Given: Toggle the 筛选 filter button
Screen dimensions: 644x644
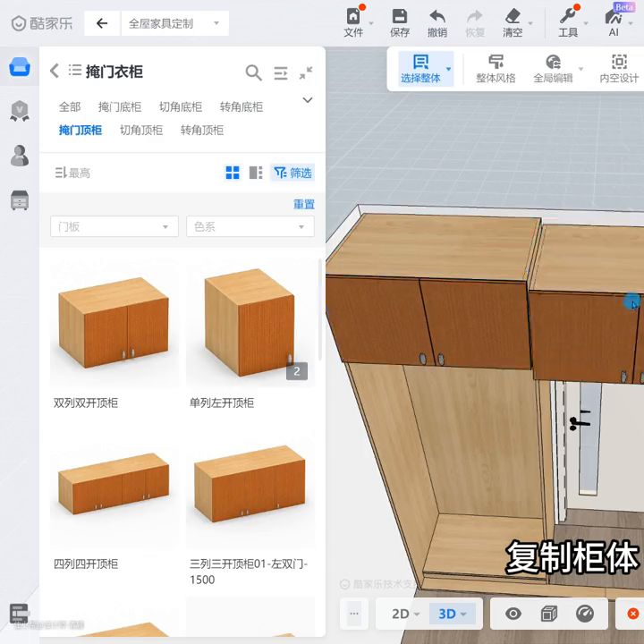Looking at the screenshot, I should (292, 173).
